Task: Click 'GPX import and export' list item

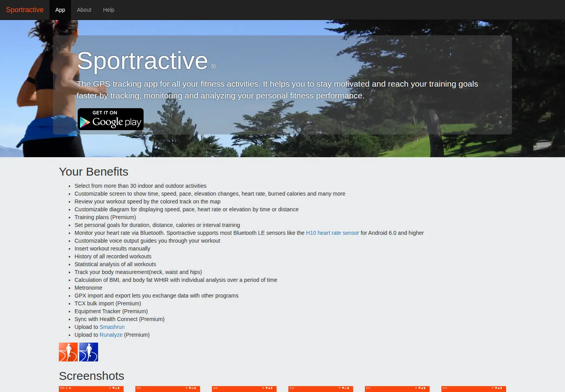Action: (x=157, y=296)
